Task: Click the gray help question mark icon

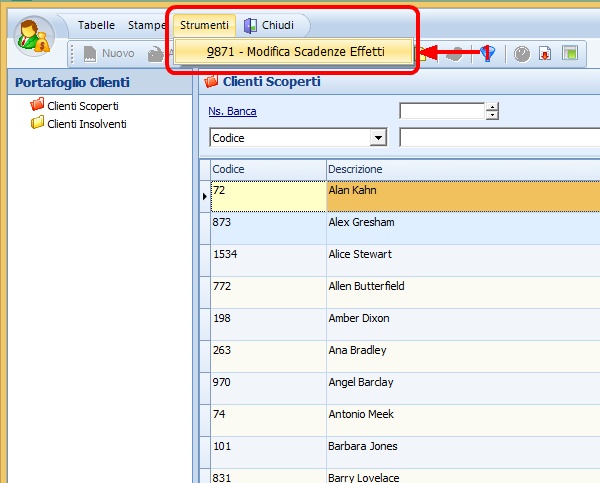Action: point(521,54)
